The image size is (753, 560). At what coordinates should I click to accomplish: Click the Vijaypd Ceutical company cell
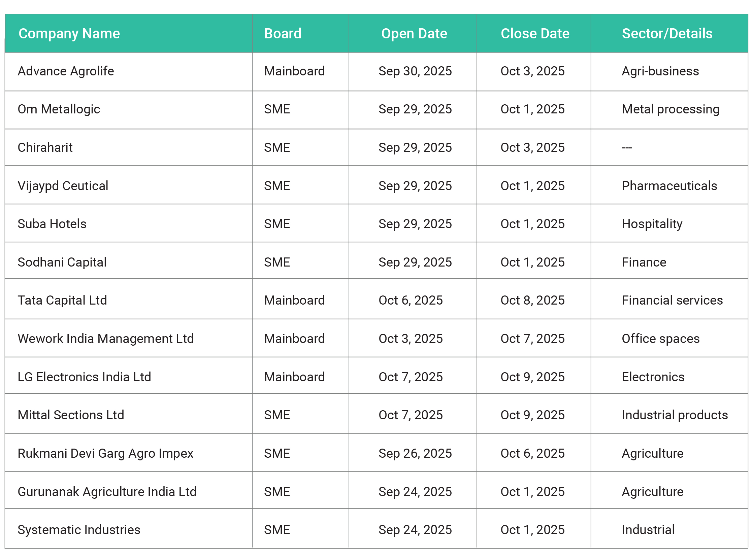click(x=63, y=186)
